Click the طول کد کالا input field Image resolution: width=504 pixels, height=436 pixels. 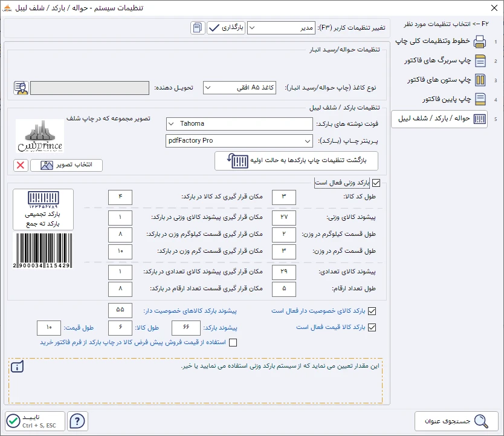click(x=283, y=197)
